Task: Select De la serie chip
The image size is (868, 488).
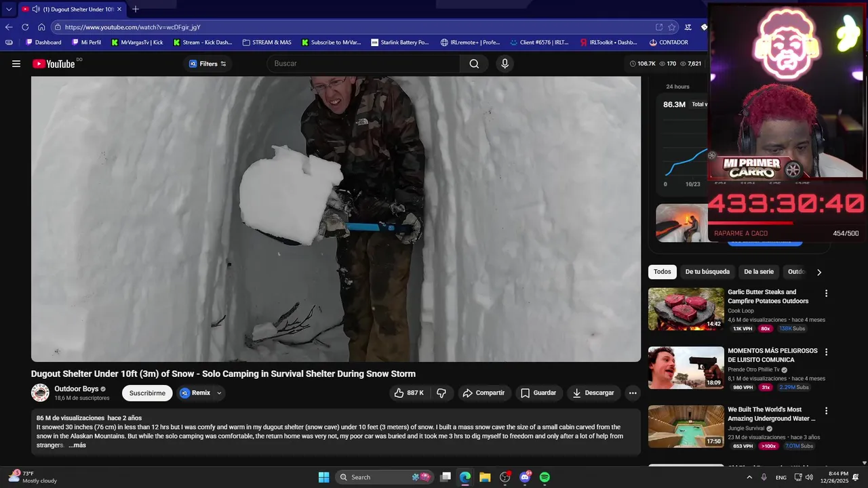Action: tap(758, 272)
